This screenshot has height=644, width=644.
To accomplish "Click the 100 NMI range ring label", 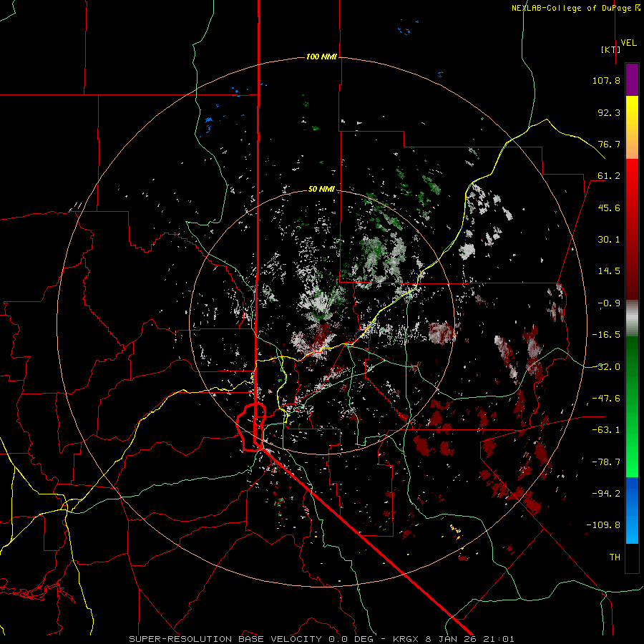I will pyautogui.click(x=321, y=57).
